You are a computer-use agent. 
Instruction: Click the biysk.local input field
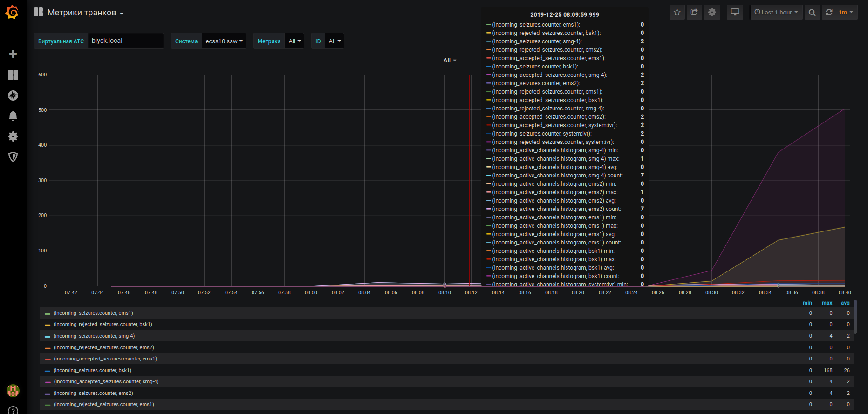[x=126, y=41]
